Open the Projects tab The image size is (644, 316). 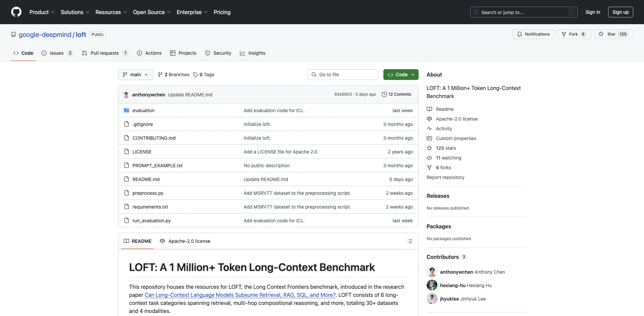tap(183, 53)
